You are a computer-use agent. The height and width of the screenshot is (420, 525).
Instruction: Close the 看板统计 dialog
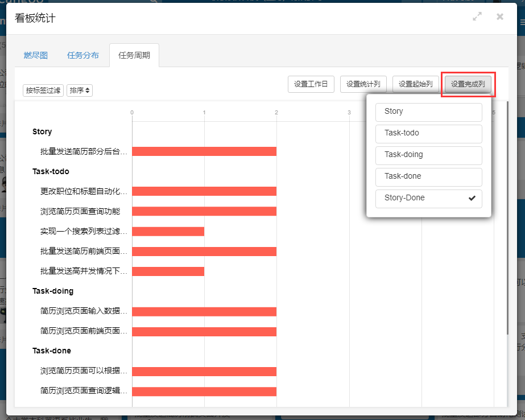(500, 17)
